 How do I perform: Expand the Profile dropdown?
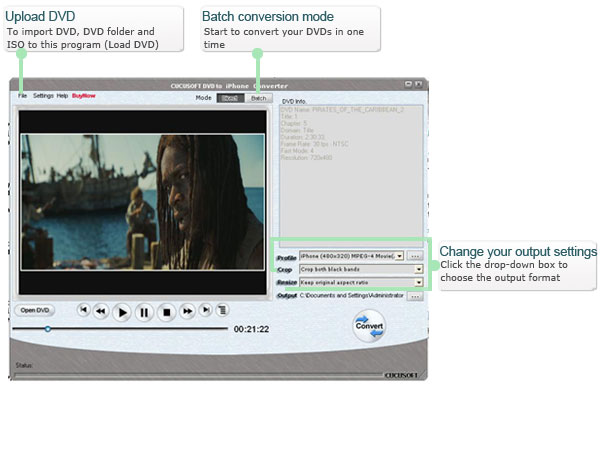[399, 256]
